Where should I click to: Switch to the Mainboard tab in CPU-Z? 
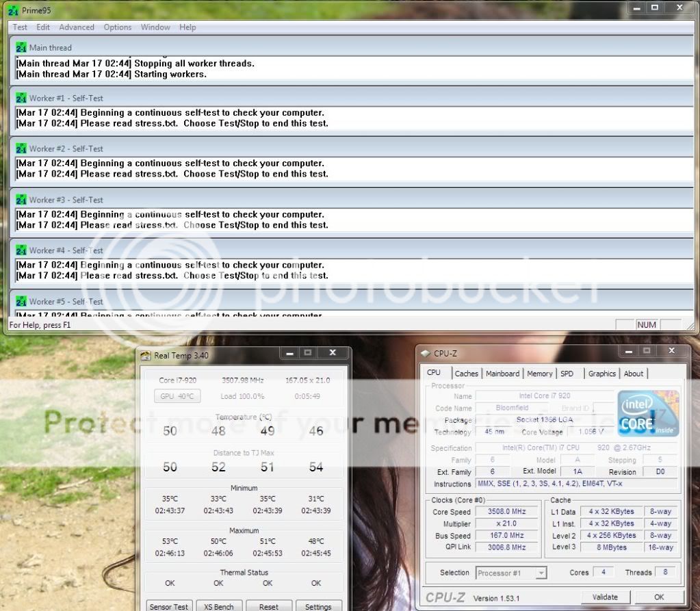click(x=502, y=373)
